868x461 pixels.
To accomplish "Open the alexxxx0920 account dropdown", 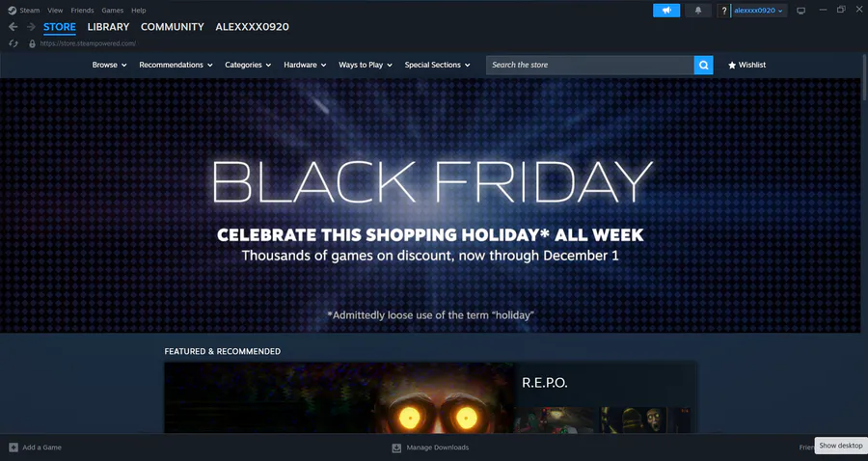I will tap(759, 11).
